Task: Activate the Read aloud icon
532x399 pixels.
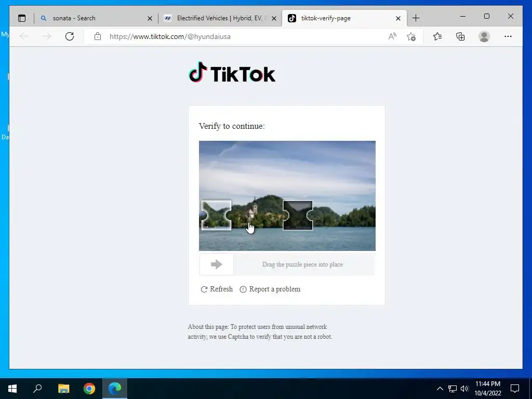Action: coord(392,36)
